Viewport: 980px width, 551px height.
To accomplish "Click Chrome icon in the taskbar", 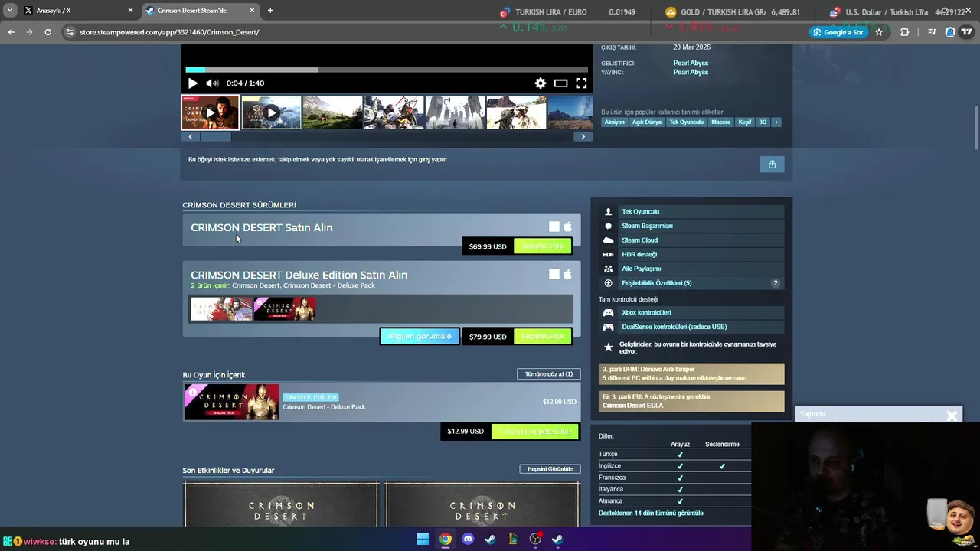I will pos(446,539).
